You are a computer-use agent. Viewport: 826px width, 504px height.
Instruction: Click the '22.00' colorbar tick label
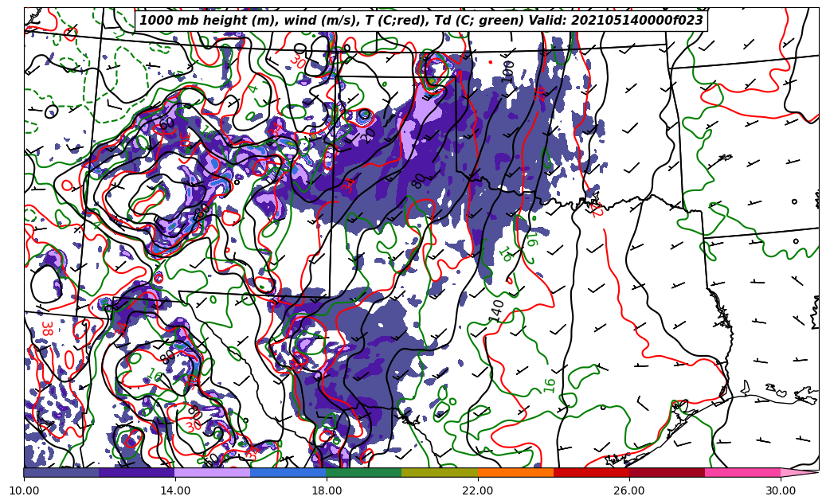[x=478, y=490]
